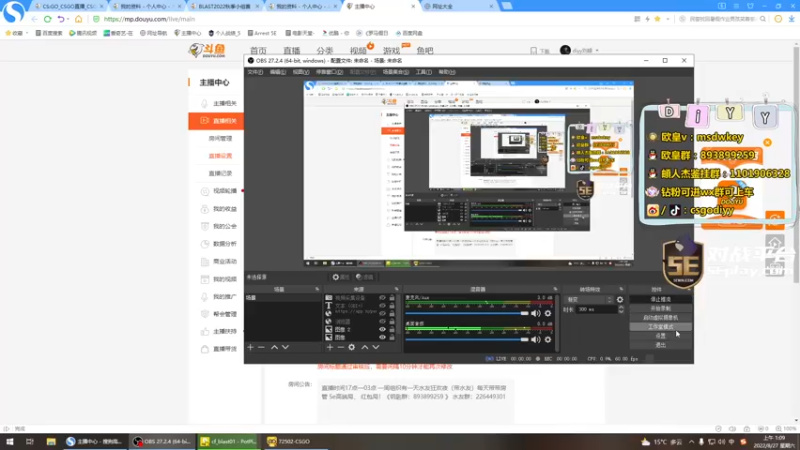The width and height of the screenshot is (800, 450).
Task: Click the transition duration stepper arrows
Action: click(x=621, y=309)
